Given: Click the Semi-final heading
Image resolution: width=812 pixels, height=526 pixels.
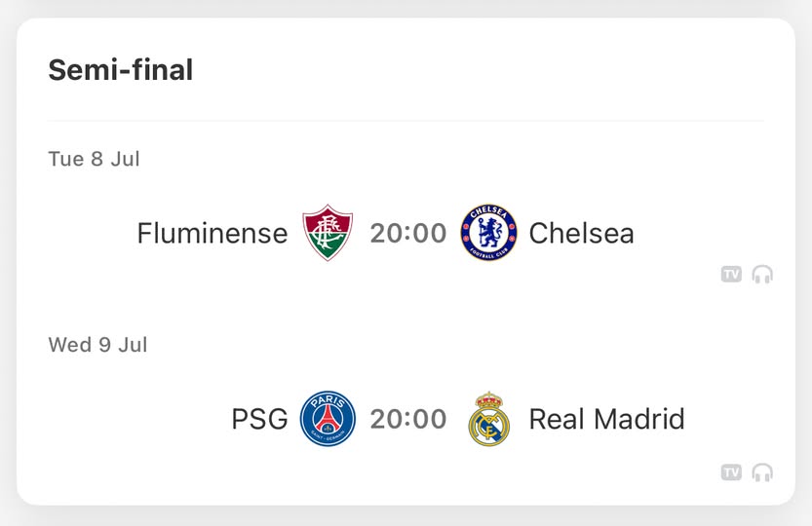Looking at the screenshot, I should pyautogui.click(x=121, y=70).
